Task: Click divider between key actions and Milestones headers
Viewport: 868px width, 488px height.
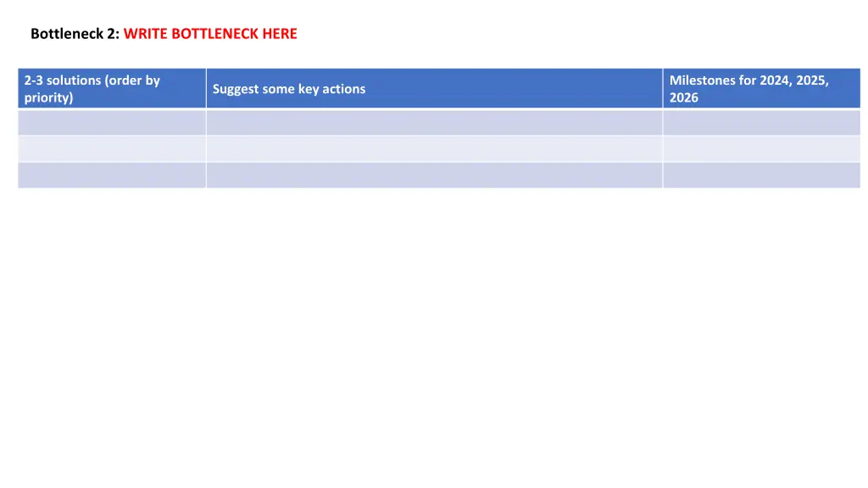Action: click(x=663, y=88)
